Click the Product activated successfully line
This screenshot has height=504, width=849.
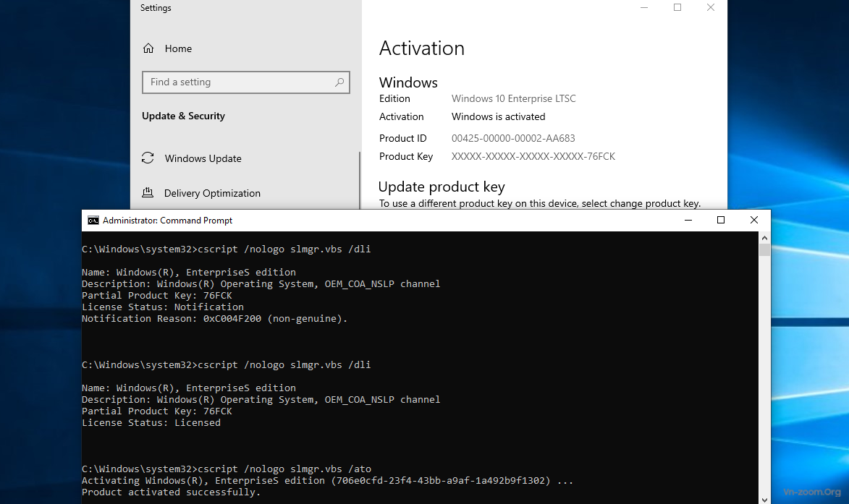(171, 492)
